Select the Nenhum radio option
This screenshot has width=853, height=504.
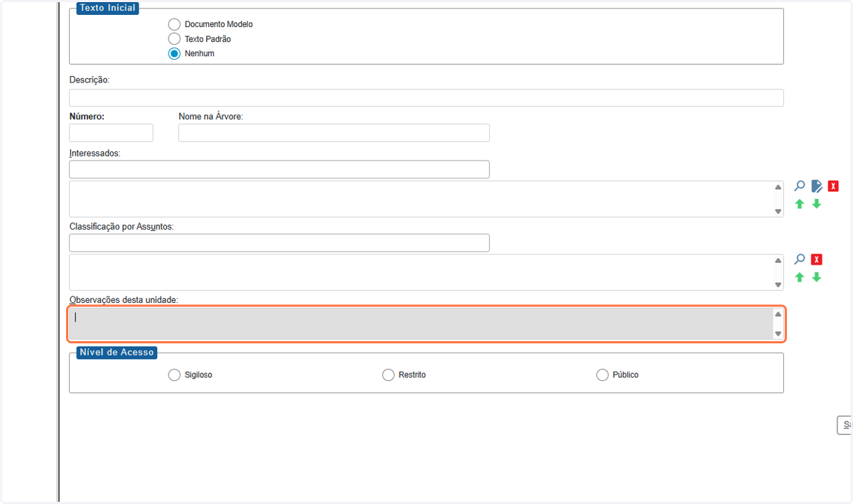[x=174, y=53]
